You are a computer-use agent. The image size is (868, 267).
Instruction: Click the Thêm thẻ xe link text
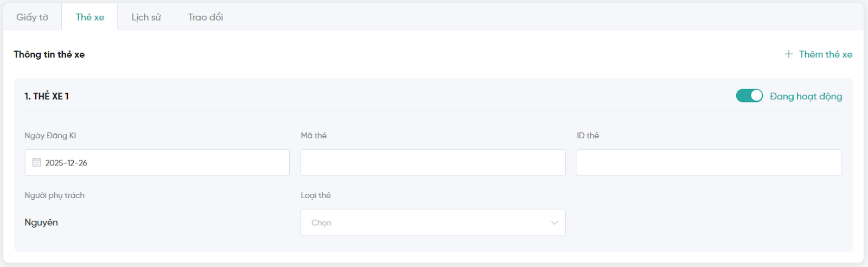825,54
